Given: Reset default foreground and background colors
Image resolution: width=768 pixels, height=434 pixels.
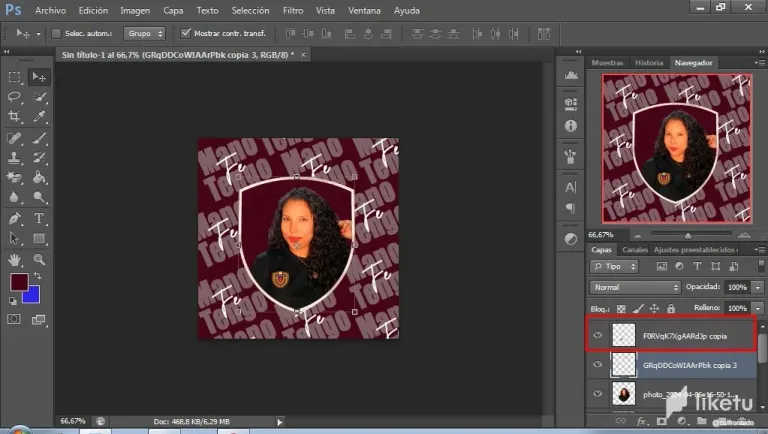Looking at the screenshot, I should (x=13, y=301).
